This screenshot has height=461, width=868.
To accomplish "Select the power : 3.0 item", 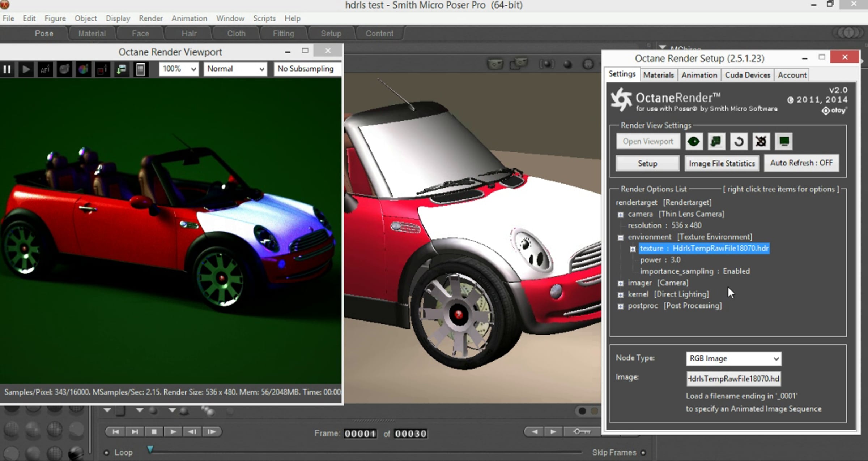I will pos(660,260).
